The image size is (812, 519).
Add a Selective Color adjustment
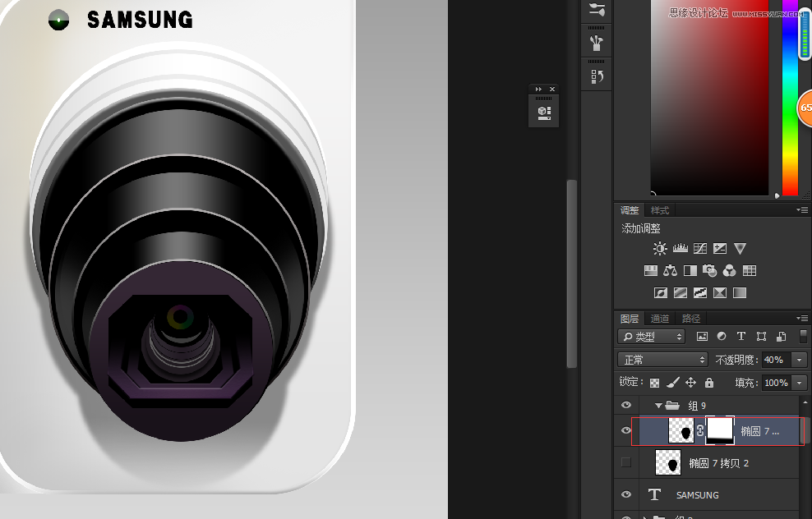pos(720,293)
